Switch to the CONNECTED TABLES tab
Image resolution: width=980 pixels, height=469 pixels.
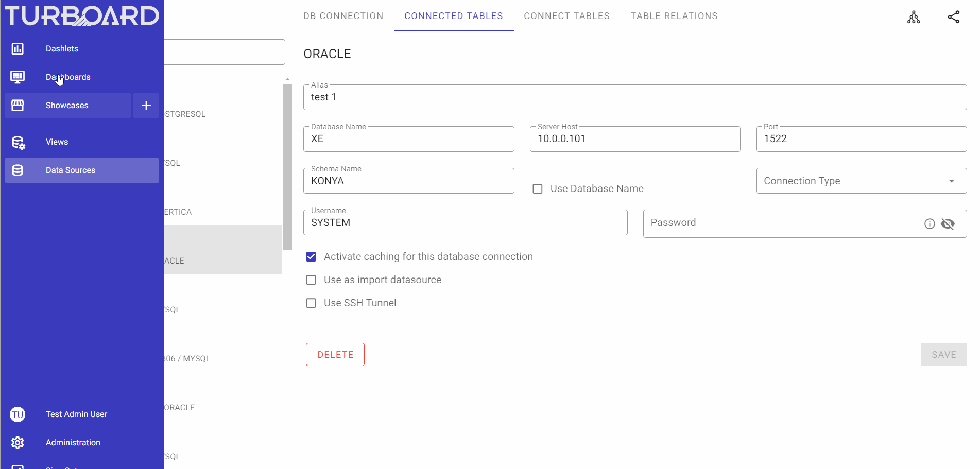pyautogui.click(x=454, y=16)
